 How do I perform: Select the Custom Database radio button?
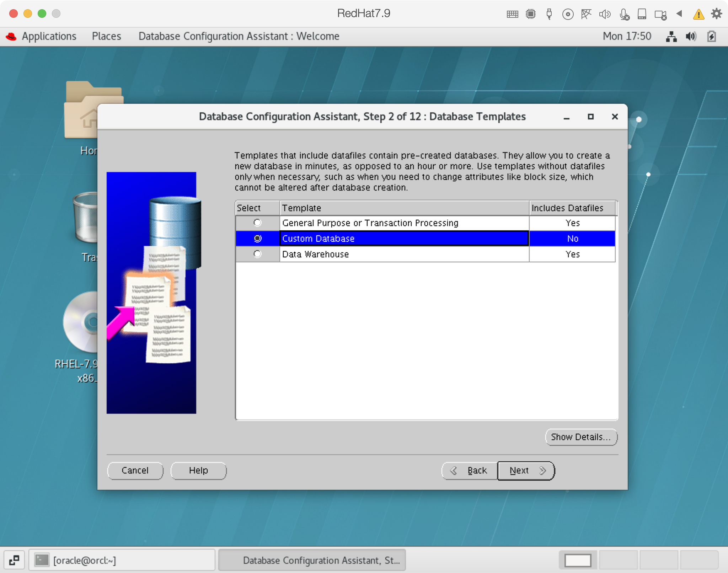point(257,239)
